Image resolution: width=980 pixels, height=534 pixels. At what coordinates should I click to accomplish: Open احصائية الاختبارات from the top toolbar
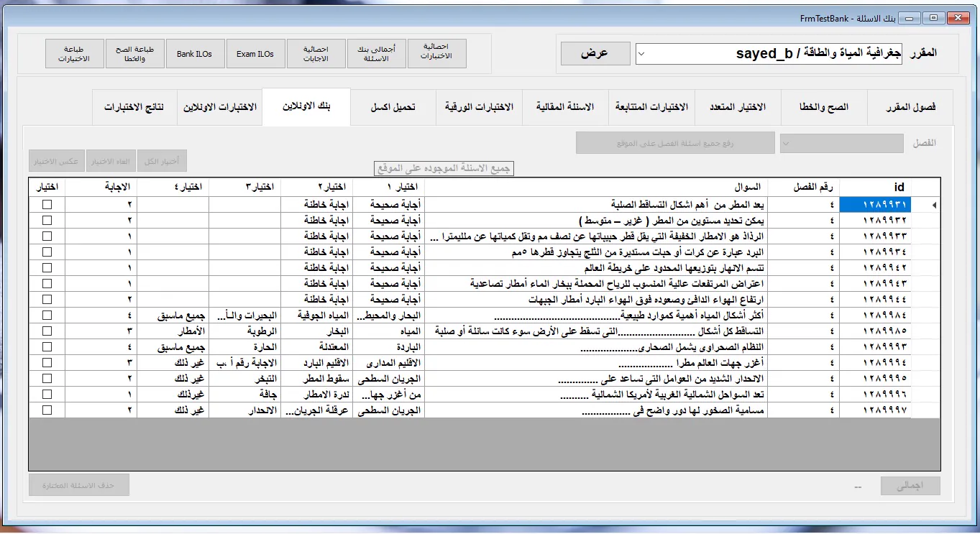pyautogui.click(x=437, y=54)
